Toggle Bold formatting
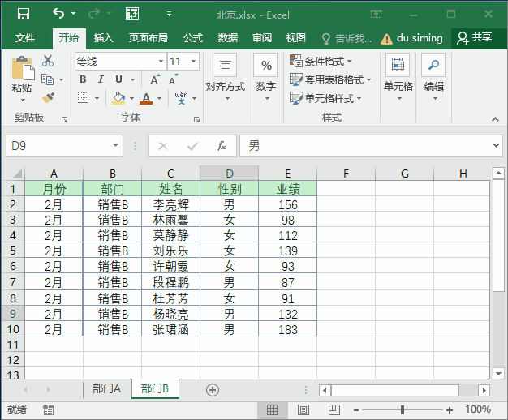The height and width of the screenshot is (420, 508). (83, 79)
